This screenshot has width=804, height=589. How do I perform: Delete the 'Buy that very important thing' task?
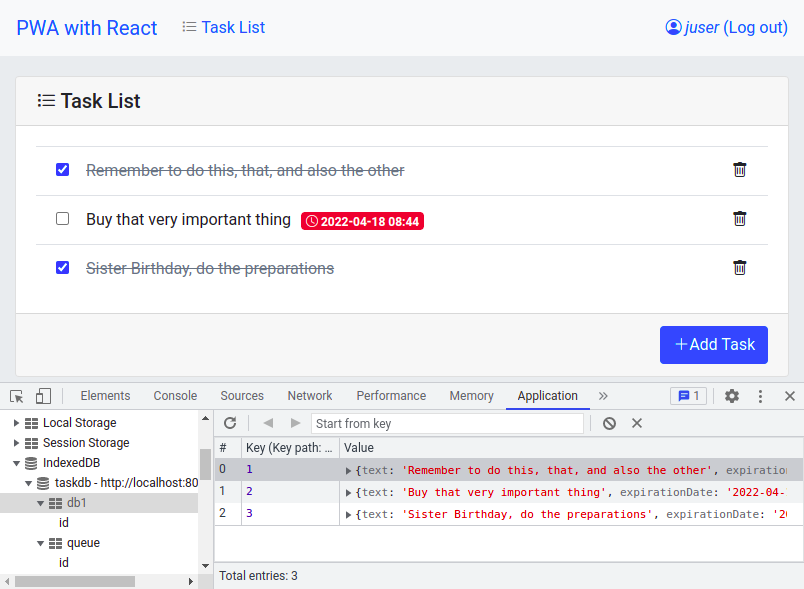tap(740, 218)
